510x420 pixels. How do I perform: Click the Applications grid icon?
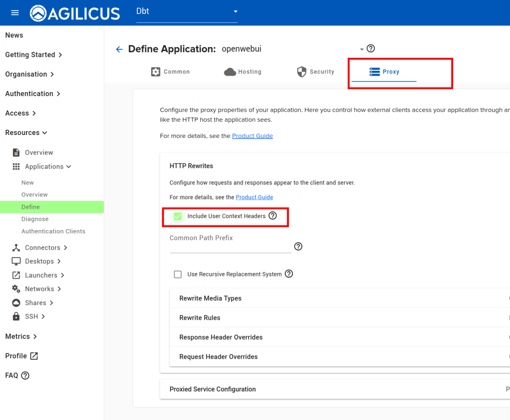(x=16, y=166)
